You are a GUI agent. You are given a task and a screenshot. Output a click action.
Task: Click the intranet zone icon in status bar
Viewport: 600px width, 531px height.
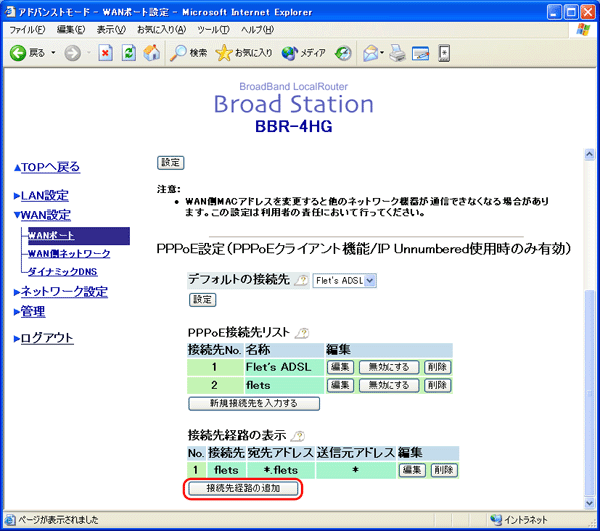coord(496,519)
